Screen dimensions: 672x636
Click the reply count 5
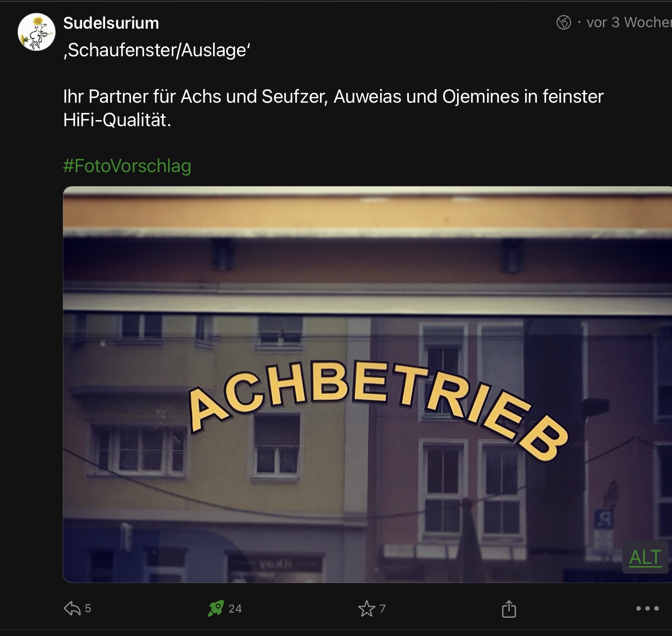88,608
